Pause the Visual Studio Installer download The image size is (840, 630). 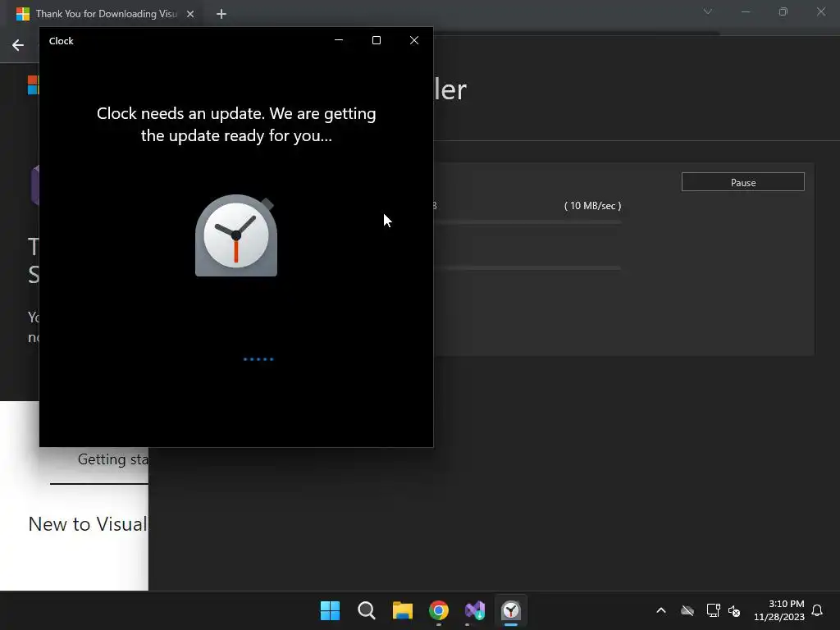click(742, 182)
